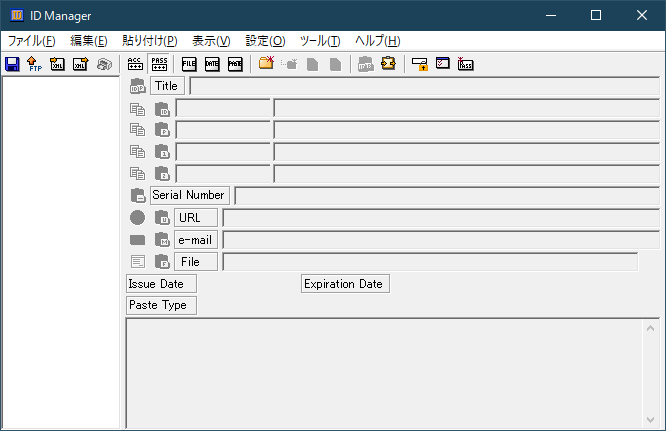The image size is (666, 431).
Task: Click the Save floppy disk icon
Action: [12, 64]
